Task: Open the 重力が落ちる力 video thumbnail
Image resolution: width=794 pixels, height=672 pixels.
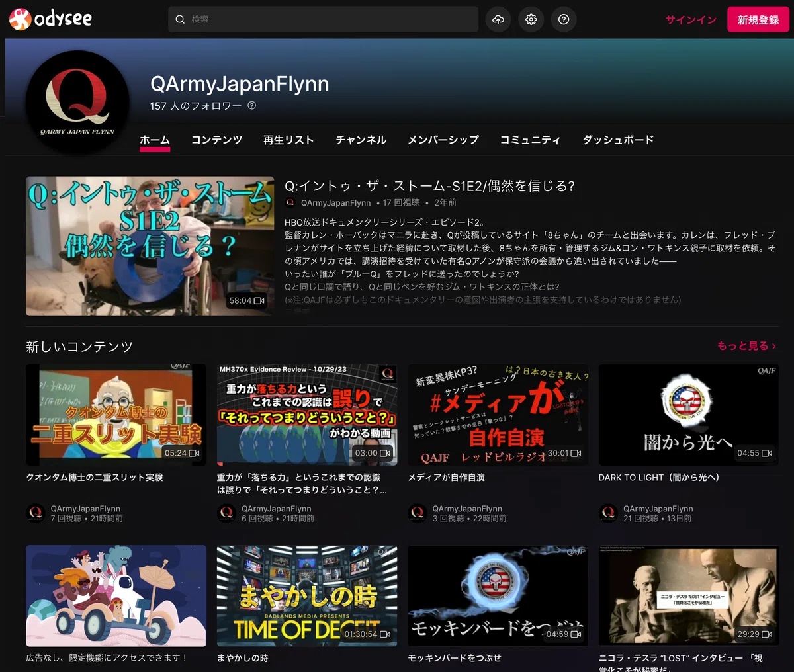Action: pyautogui.click(x=307, y=415)
